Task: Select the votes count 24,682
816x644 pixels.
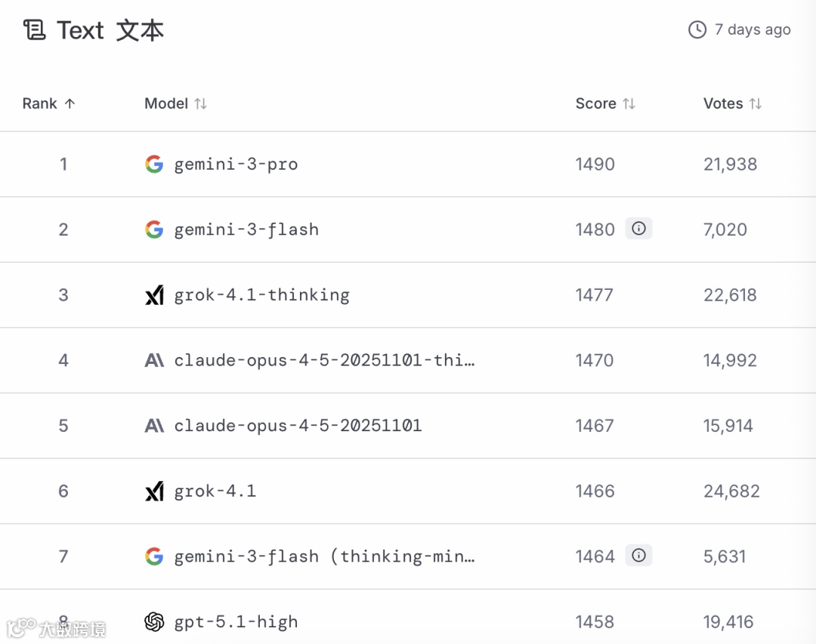Action: point(731,491)
